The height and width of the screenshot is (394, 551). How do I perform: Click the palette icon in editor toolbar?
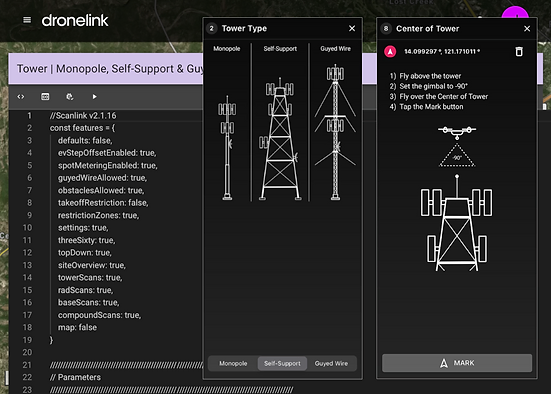coord(70,97)
